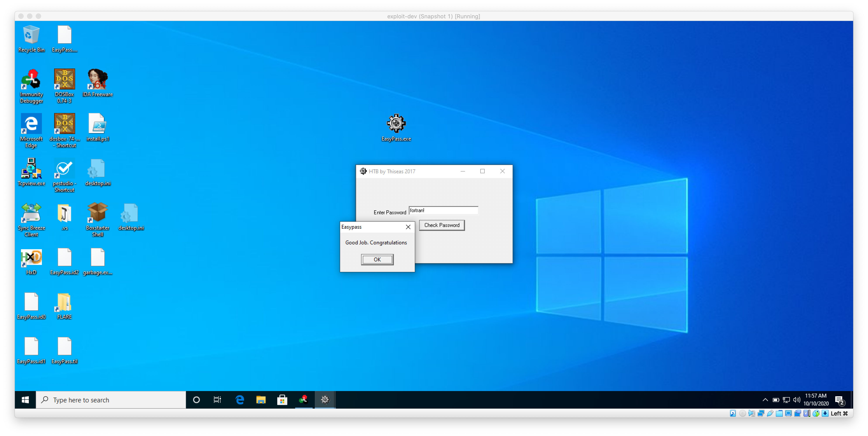Open Task View in the taskbar

(x=217, y=400)
